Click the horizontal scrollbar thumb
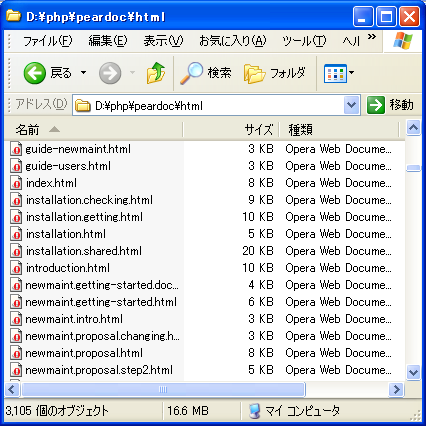This screenshot has width=426, height=426. coord(163,389)
